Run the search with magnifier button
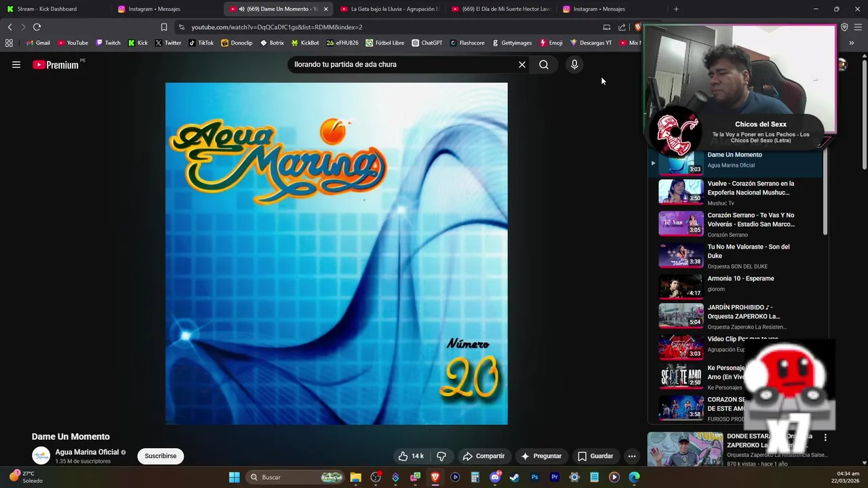The height and width of the screenshot is (488, 868). click(x=544, y=64)
